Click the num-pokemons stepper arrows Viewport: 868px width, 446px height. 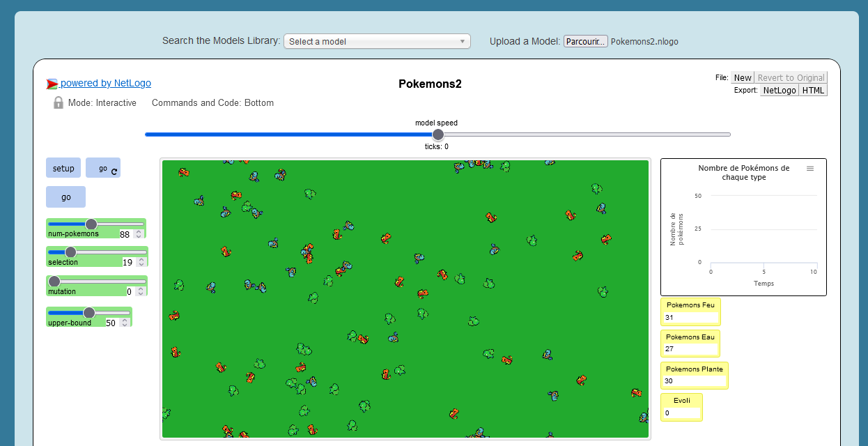(x=139, y=234)
